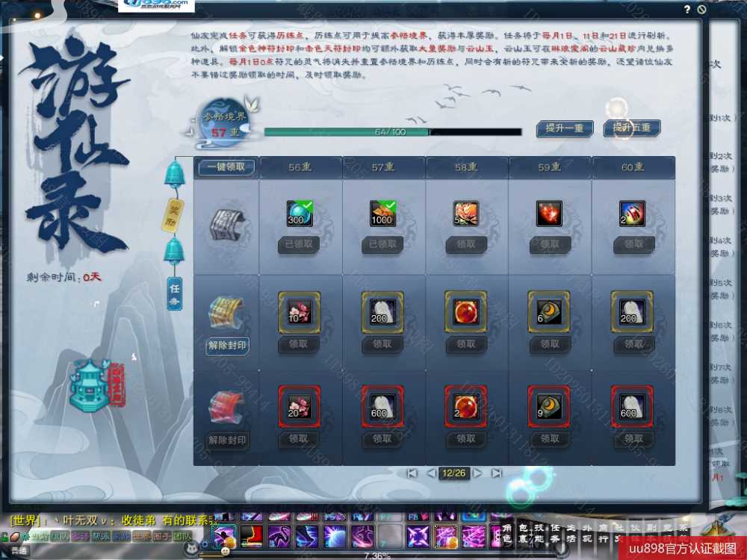Jump to the last reward page
The image size is (747, 560).
(x=496, y=473)
